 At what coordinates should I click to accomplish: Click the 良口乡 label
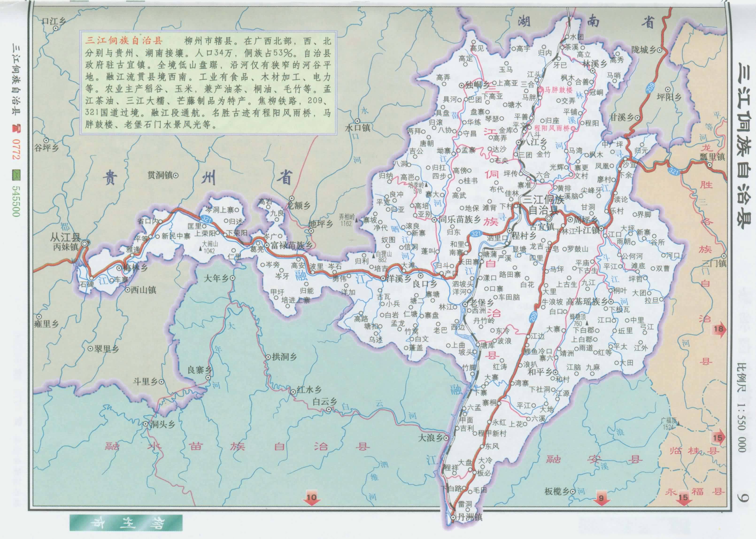pos(425,284)
